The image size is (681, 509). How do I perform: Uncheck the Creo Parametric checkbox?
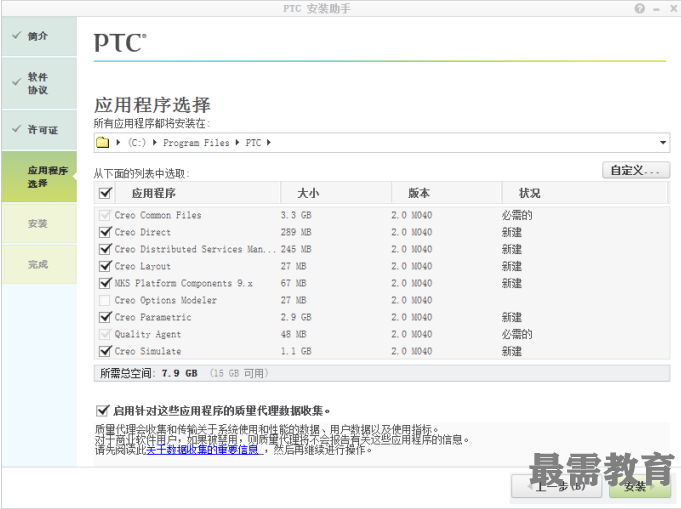click(105, 317)
